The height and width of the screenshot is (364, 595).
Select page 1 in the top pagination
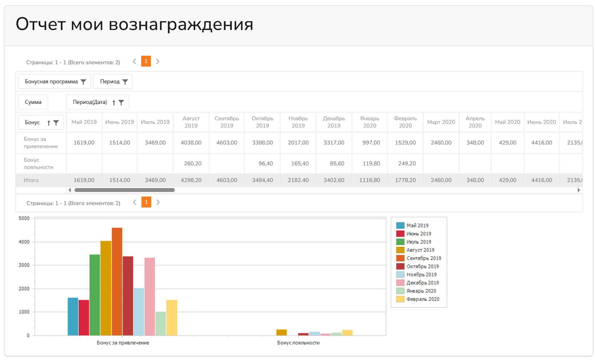pyautogui.click(x=146, y=61)
